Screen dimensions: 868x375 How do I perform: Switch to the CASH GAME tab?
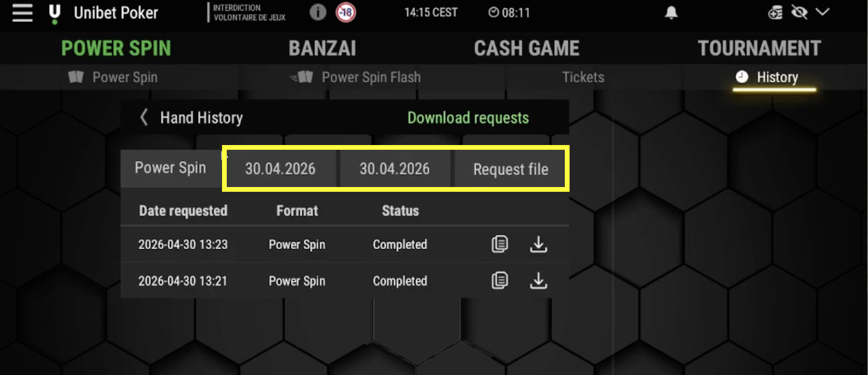coord(527,48)
